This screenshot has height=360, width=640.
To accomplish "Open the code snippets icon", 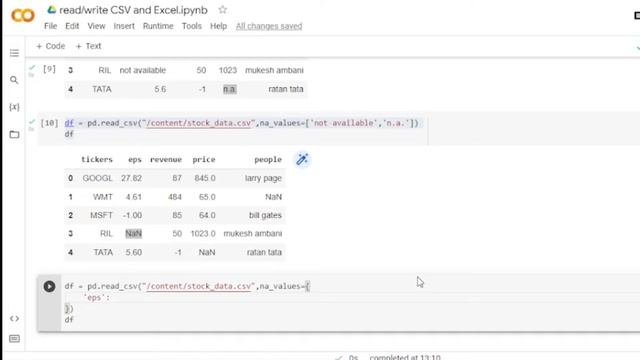I will tap(14, 318).
